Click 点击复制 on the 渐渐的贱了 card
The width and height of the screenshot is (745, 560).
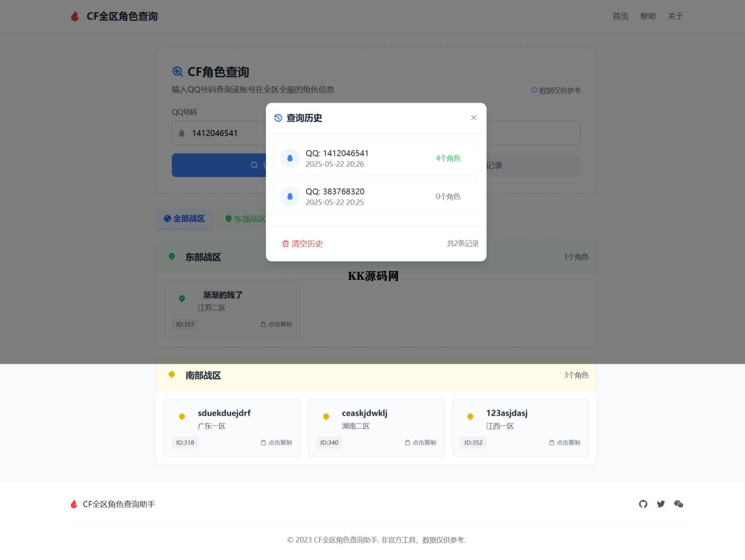(x=276, y=324)
